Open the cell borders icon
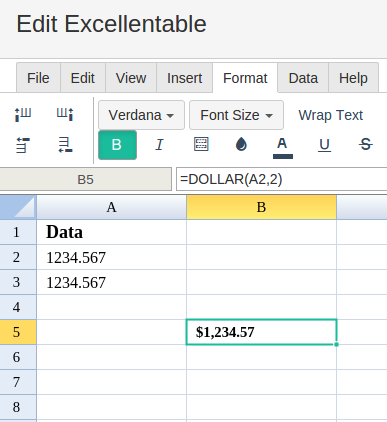The height and width of the screenshot is (422, 387). (201, 145)
